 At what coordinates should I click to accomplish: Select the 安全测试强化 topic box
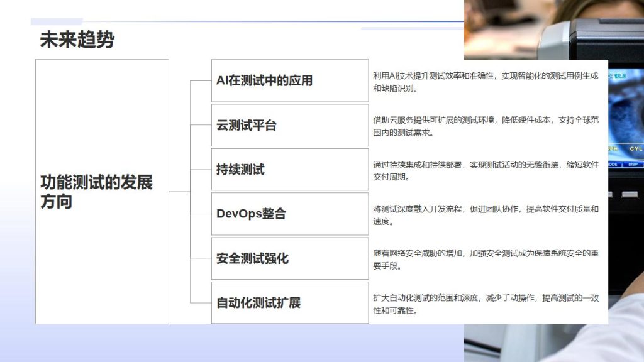tap(289, 258)
